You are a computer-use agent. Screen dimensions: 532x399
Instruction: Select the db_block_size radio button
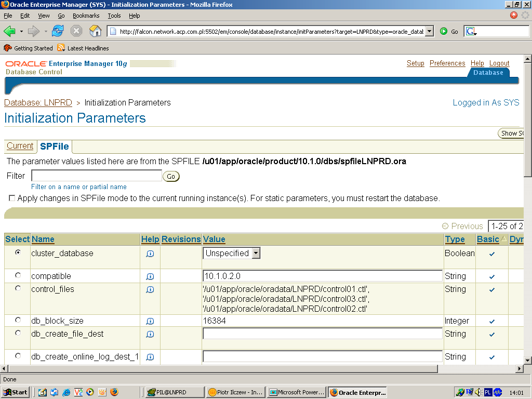tap(18, 320)
